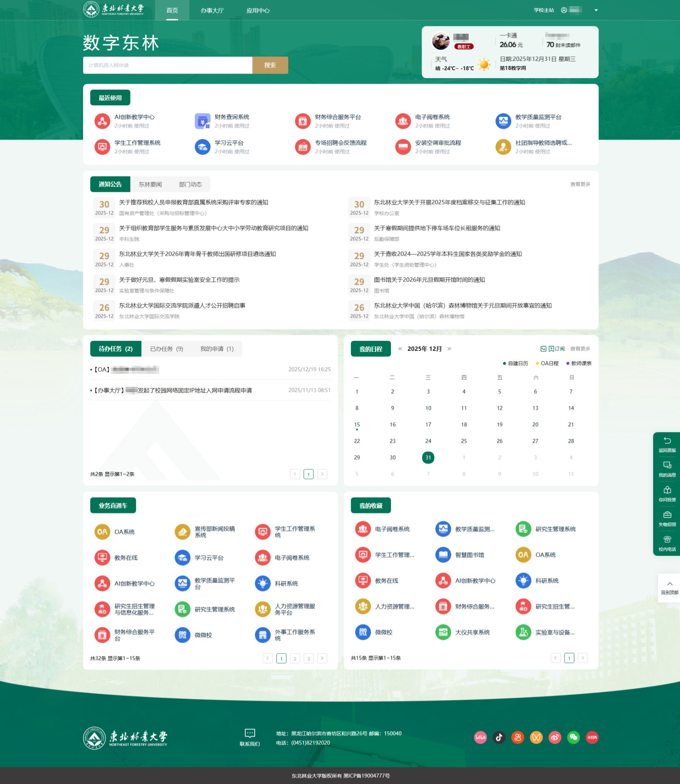This screenshot has height=784, width=680.
Task: Open the 联系我们 chat icon in the footer
Action: 250,733
